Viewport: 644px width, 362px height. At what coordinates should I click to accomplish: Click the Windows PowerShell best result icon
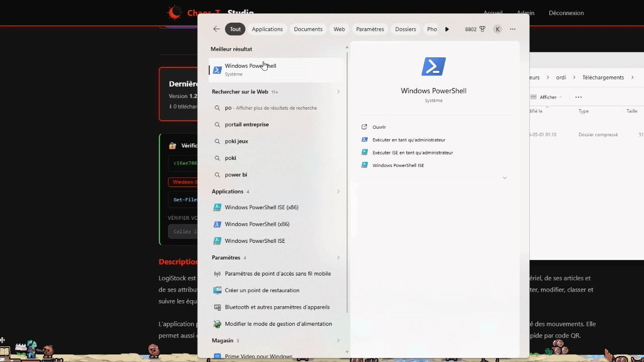217,70
